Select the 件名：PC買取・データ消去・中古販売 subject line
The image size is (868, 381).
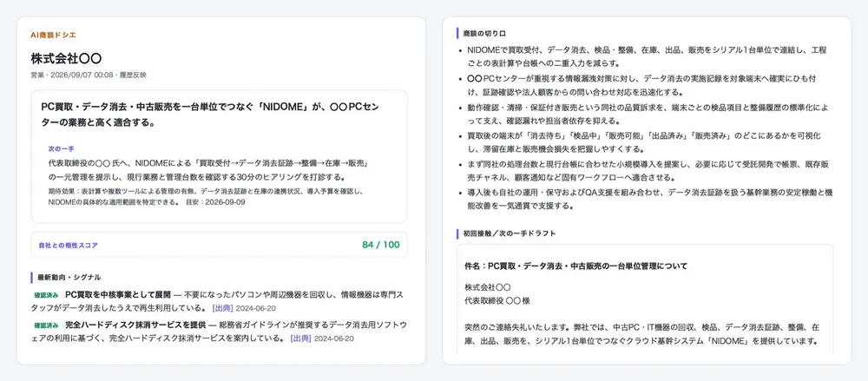pos(575,266)
